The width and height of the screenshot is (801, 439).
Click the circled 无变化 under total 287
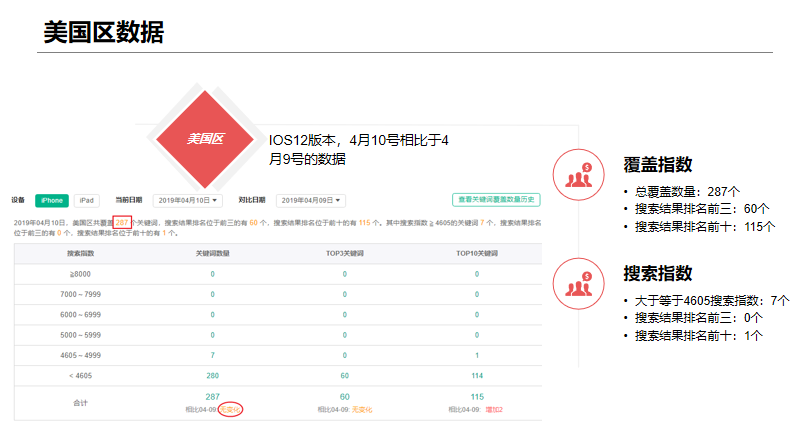click(x=230, y=409)
